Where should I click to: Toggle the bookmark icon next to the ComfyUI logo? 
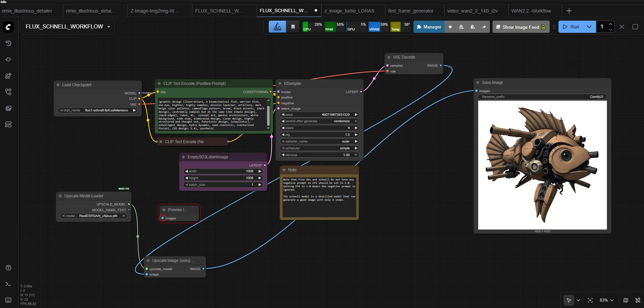tap(293, 26)
